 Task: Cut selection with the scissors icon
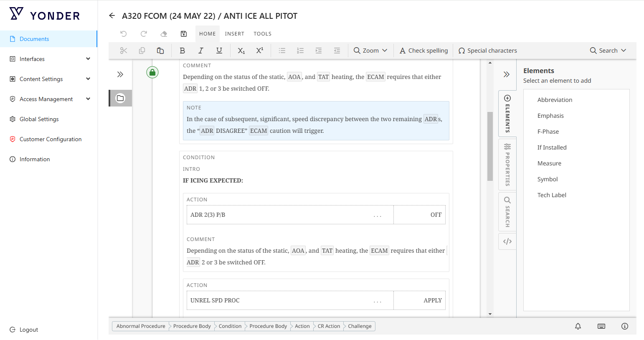[124, 51]
